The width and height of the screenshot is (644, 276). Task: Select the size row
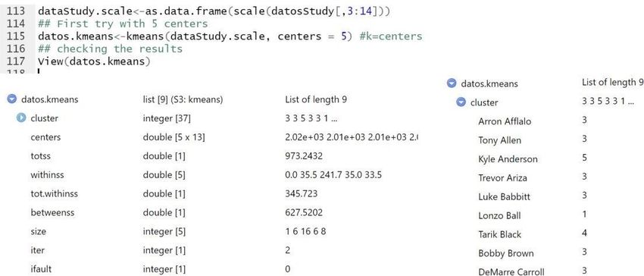pyautogui.click(x=213, y=231)
